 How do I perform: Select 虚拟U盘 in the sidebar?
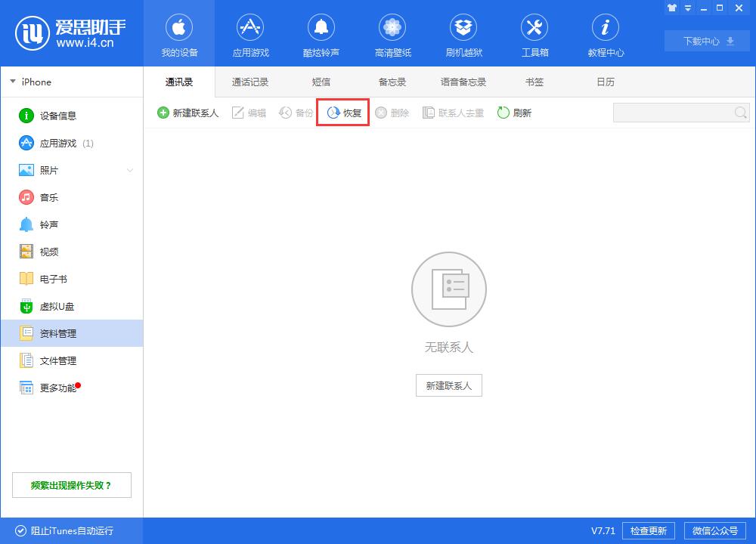click(72, 307)
